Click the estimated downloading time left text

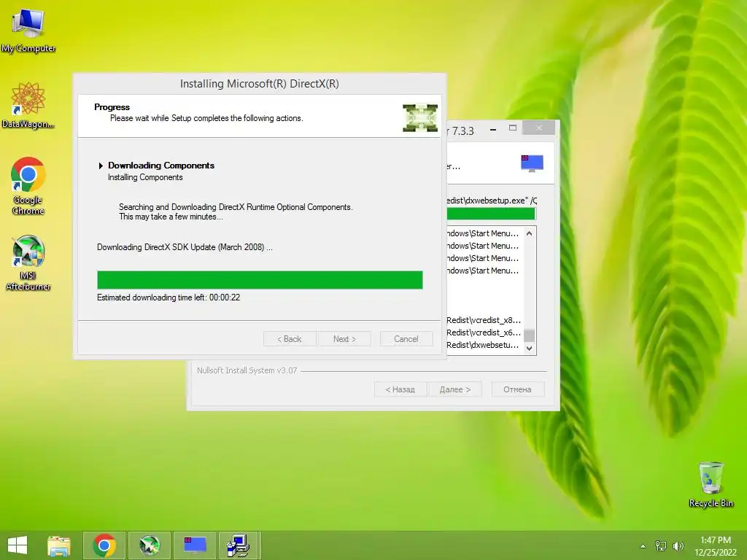tap(169, 297)
